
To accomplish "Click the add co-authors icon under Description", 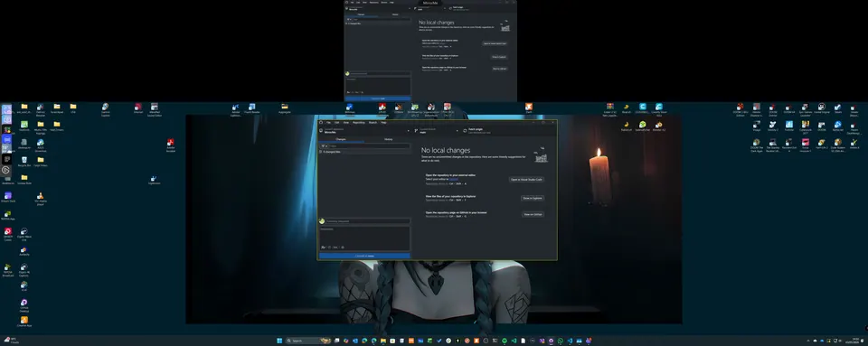I will point(324,247).
